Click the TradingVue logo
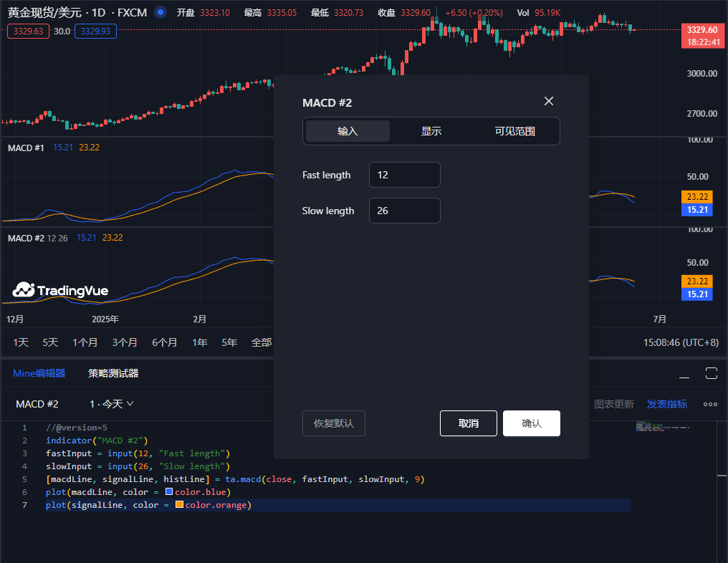The height and width of the screenshot is (563, 728). (61, 290)
